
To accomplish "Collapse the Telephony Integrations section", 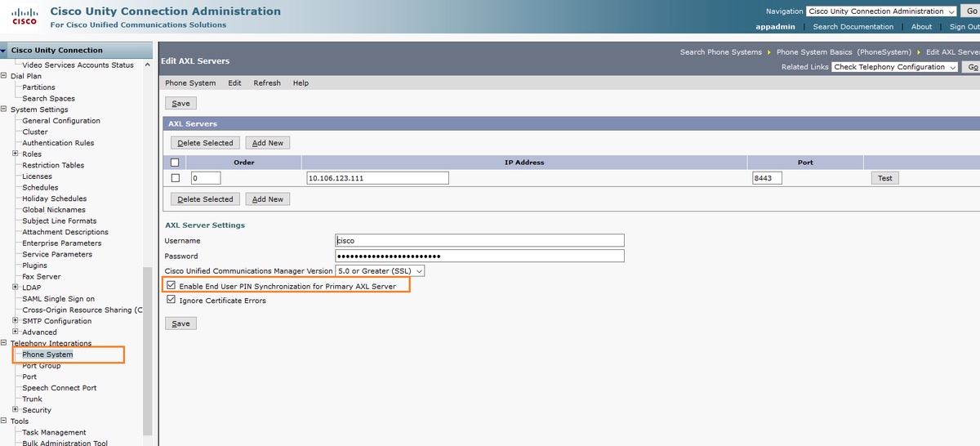I will pos(4,343).
